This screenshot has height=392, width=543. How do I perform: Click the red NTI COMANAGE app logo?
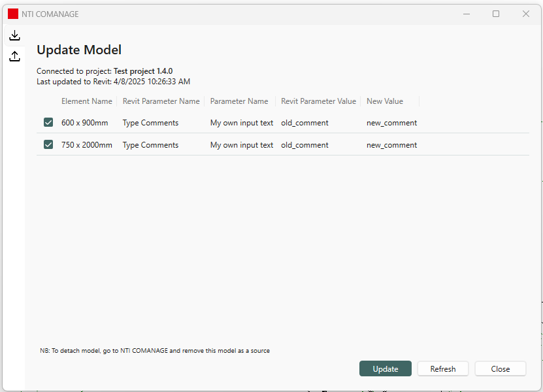click(13, 14)
